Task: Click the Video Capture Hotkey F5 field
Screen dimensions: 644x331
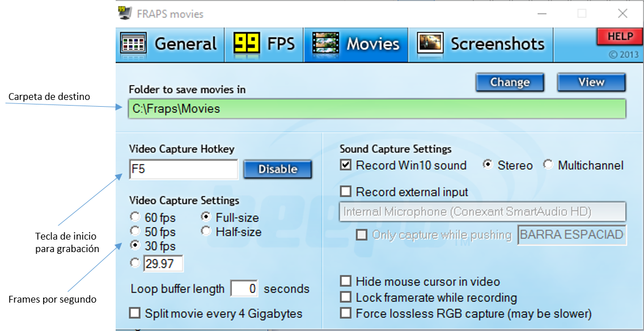Action: (183, 169)
